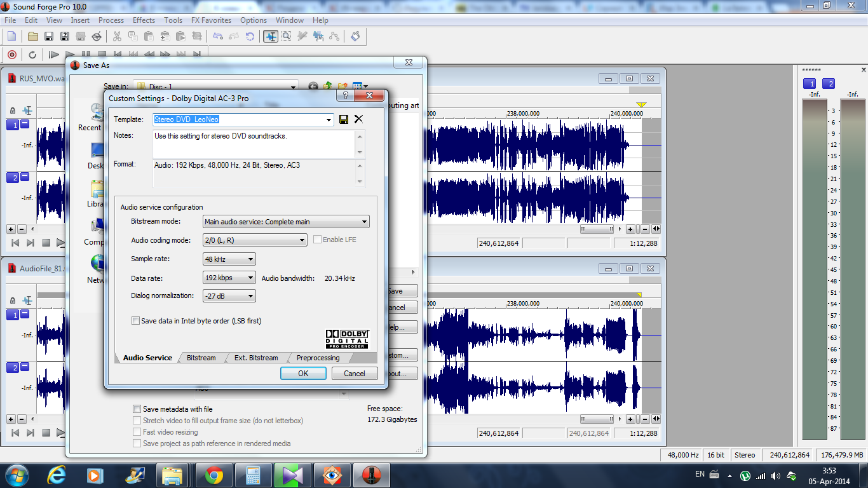This screenshot has height=488, width=868.
Task: Click Cancel in Custom Settings dialog
Action: (355, 374)
